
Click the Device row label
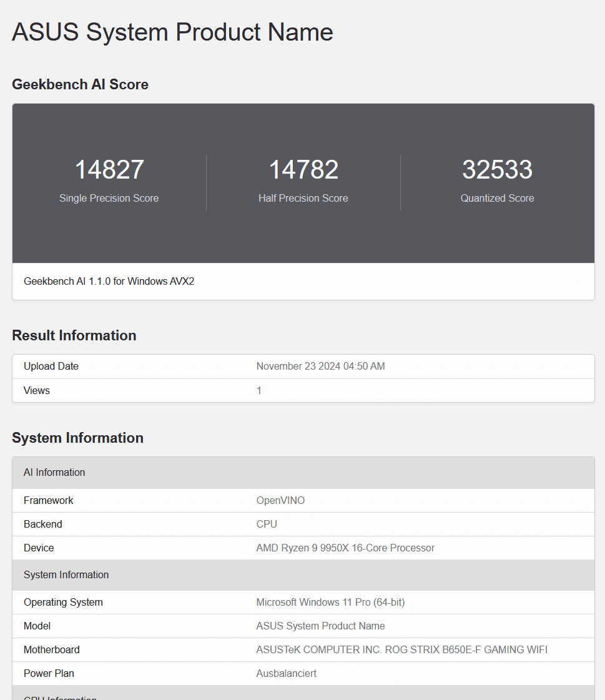tap(39, 548)
